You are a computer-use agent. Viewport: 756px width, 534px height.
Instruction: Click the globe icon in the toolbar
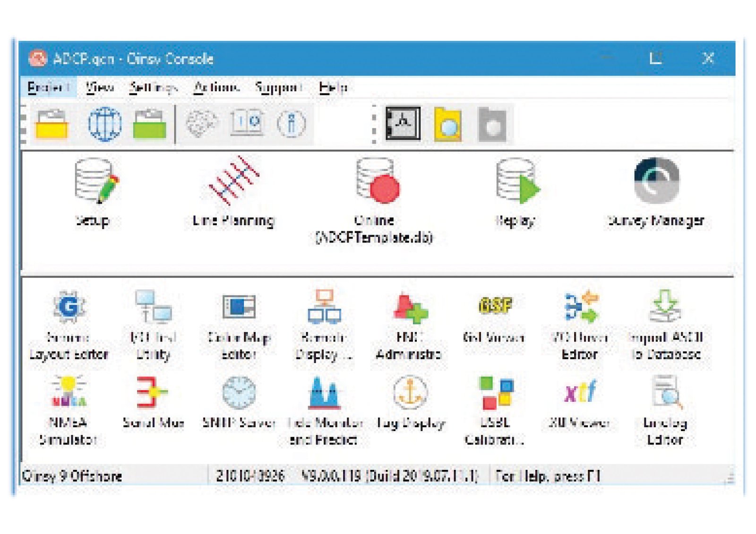coord(104,124)
